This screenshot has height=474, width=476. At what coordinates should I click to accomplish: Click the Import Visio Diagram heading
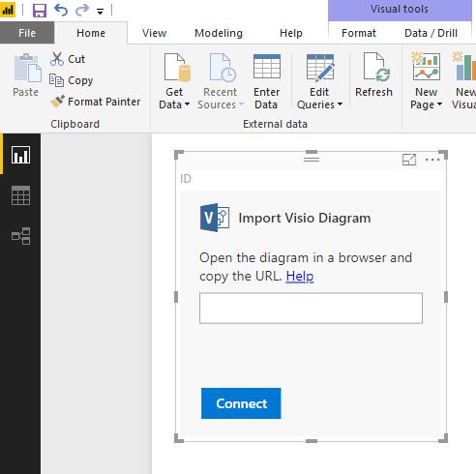pos(305,218)
